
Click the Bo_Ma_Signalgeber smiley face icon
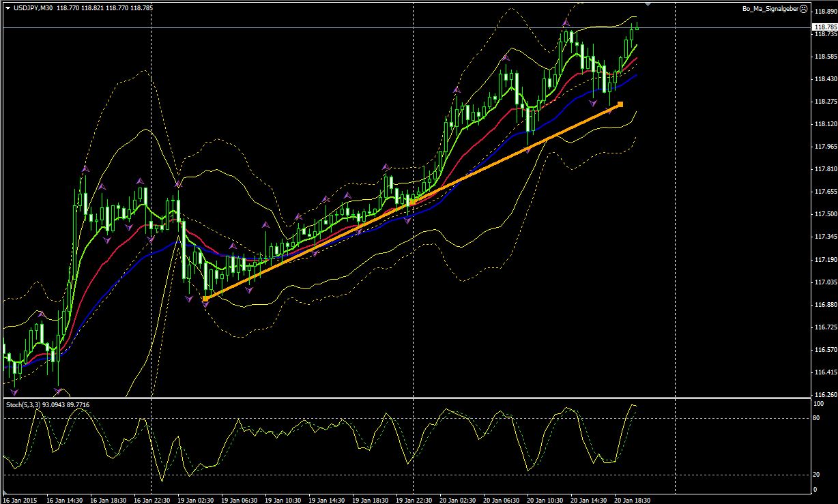803,8
